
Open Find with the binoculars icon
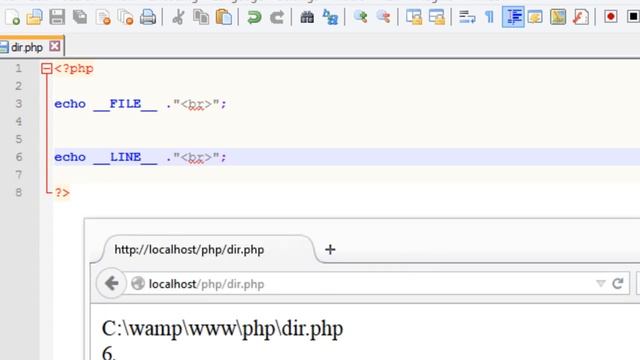[x=307, y=17]
